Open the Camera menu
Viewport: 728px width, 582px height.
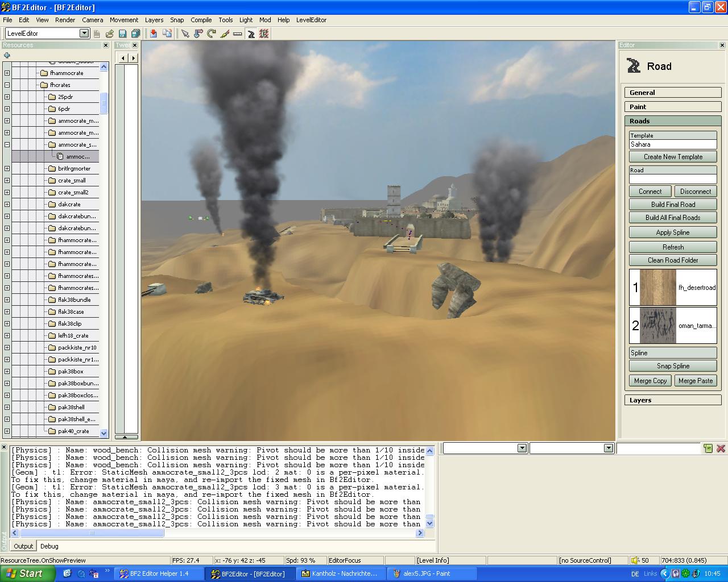(92, 20)
